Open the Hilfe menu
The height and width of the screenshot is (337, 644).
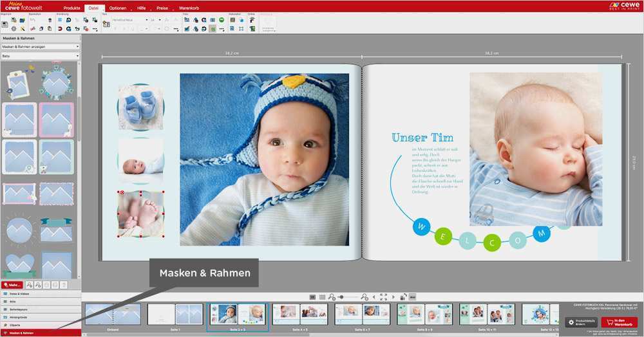pyautogui.click(x=142, y=8)
